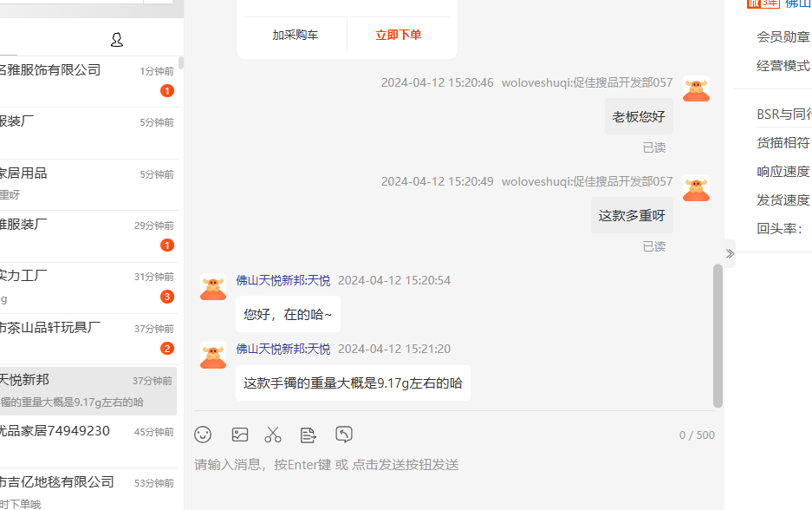The image size is (812, 510).
Task: Select the scissors screenshot tool
Action: click(273, 435)
